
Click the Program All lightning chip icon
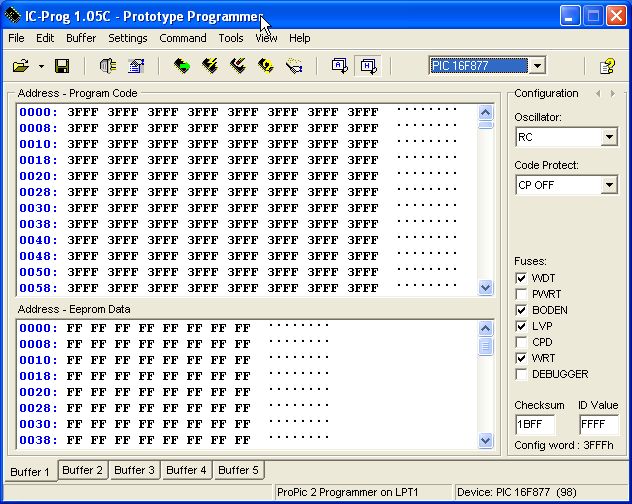coord(210,66)
